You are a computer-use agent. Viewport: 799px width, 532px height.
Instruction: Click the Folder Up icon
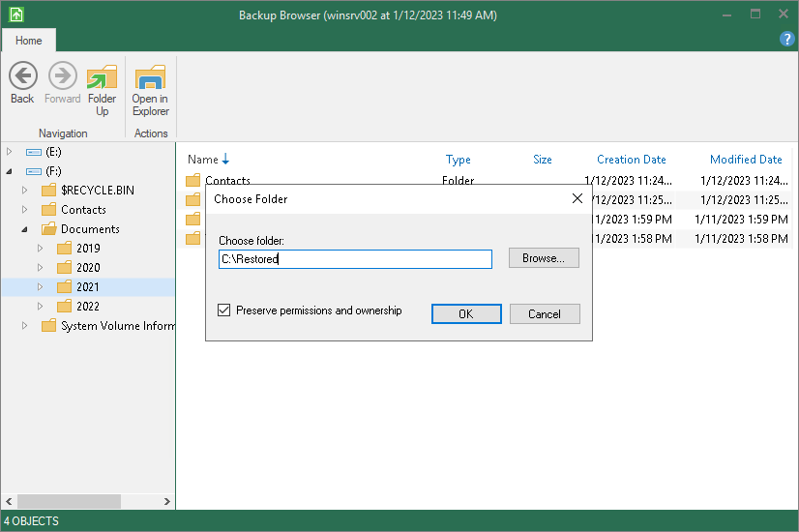point(102,77)
